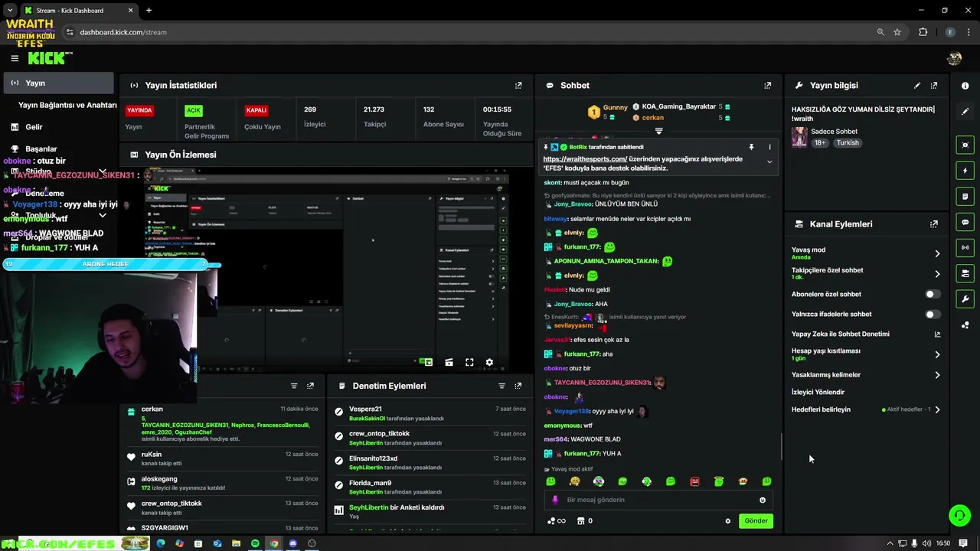The width and height of the screenshot is (980, 551).
Task: Click the browser address bar dashboard.kick.com/stream
Action: pos(123,32)
